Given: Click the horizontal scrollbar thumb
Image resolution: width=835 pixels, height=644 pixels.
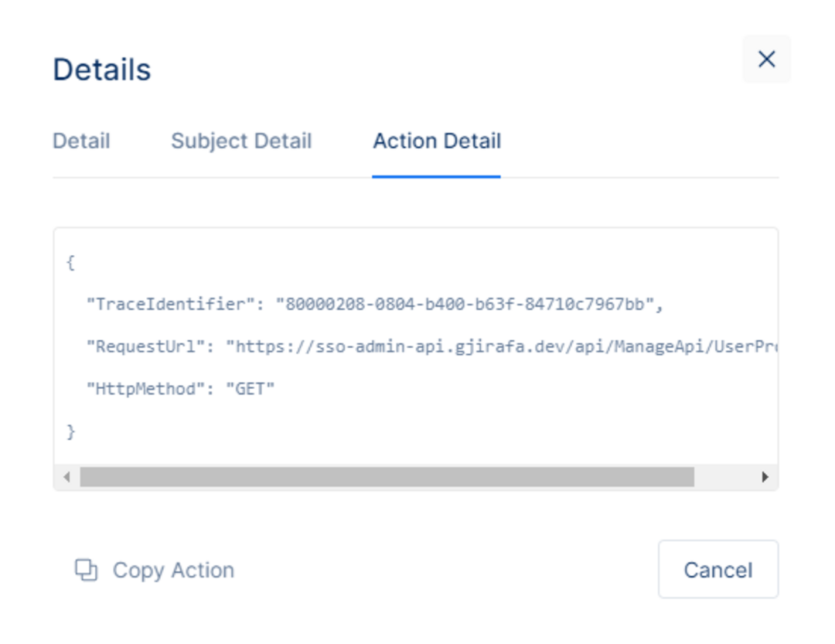Looking at the screenshot, I should [x=387, y=477].
